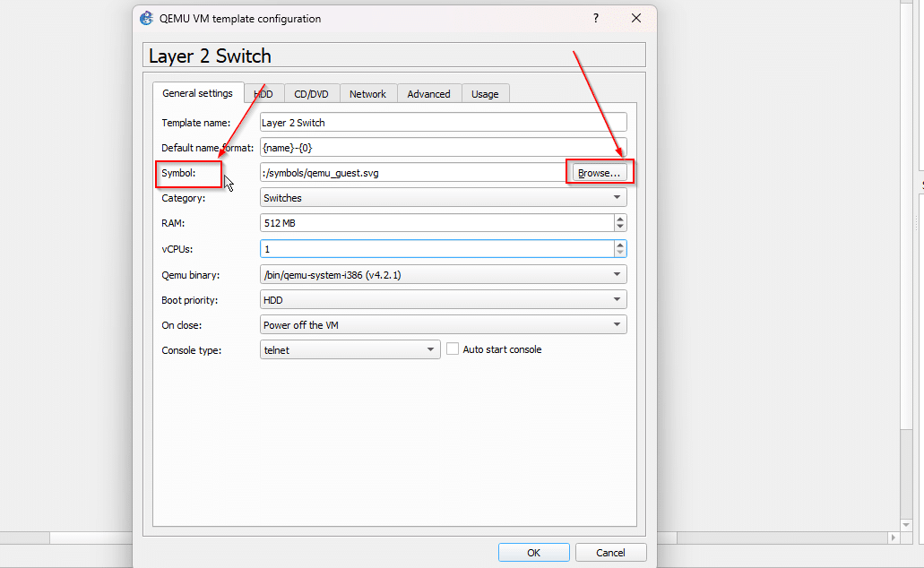
Task: Expand the Console type dropdown
Action: click(429, 349)
